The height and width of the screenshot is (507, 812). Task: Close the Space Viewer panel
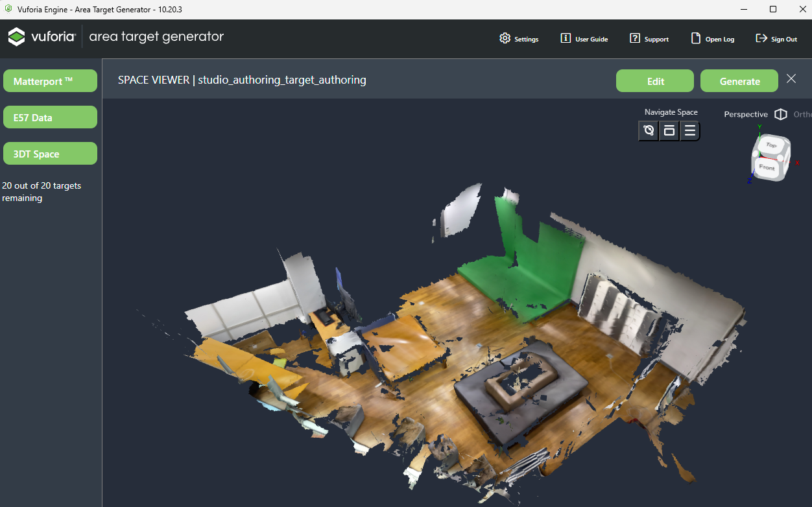pos(791,78)
